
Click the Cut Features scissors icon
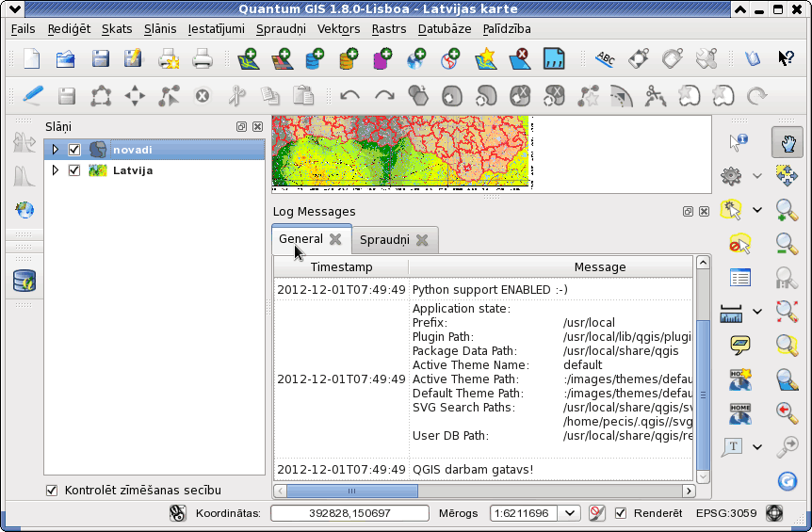pos(236,96)
